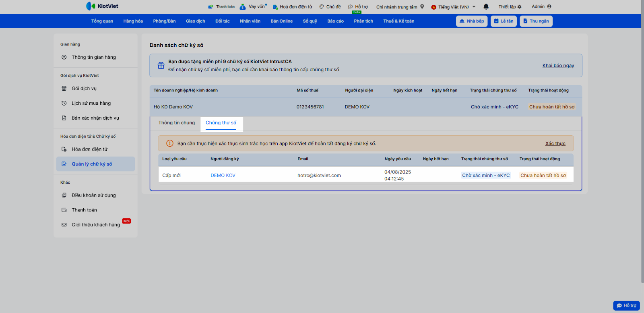This screenshot has width=644, height=313.
Task: Click the Hoá đơn điện tử top icon
Action: [x=275, y=7]
